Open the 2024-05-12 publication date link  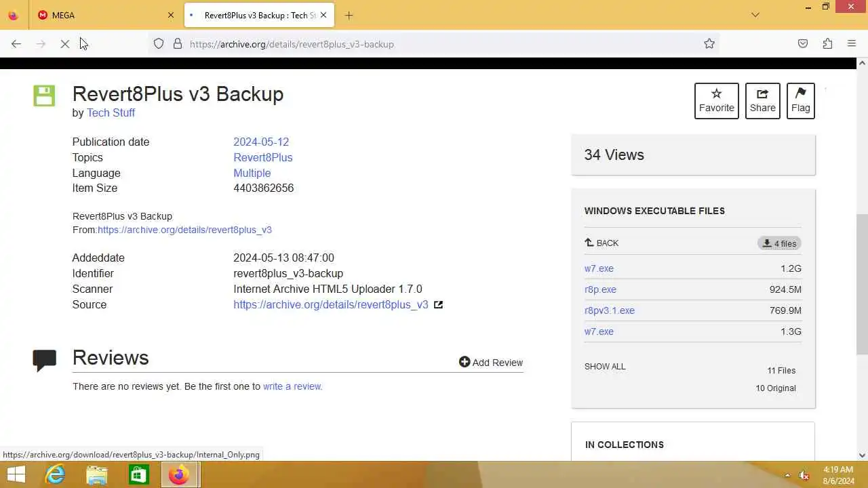click(x=261, y=142)
